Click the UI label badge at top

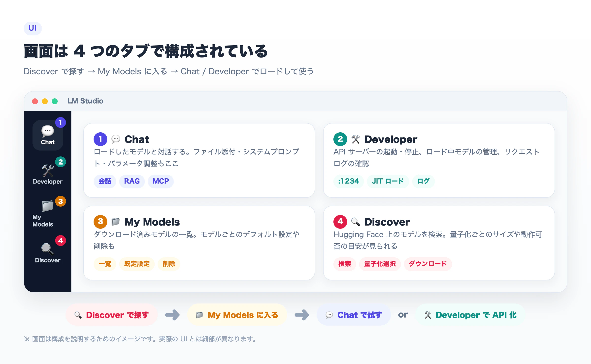pos(33,28)
